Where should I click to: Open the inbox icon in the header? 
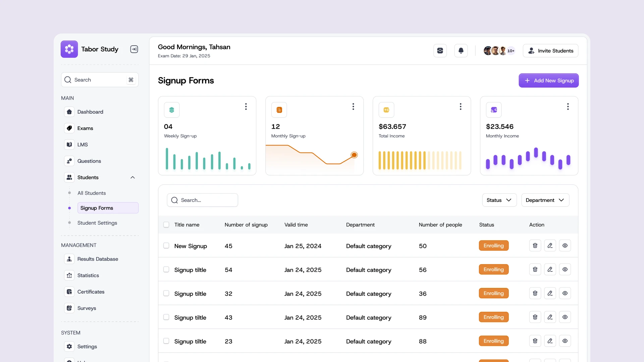click(440, 51)
